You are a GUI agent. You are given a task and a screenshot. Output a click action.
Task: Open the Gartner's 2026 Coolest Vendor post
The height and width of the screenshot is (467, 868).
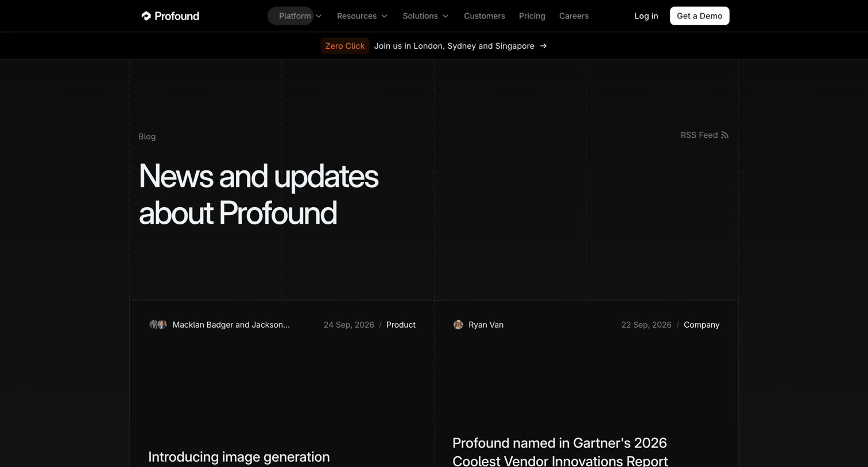pos(560,452)
